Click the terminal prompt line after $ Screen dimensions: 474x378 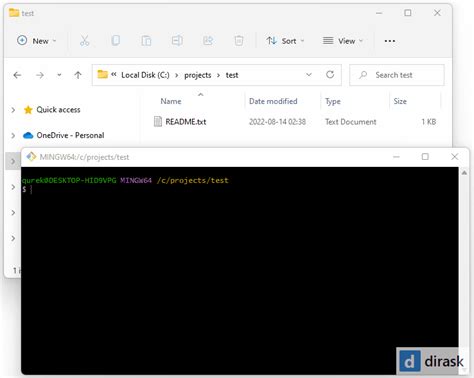(31, 189)
